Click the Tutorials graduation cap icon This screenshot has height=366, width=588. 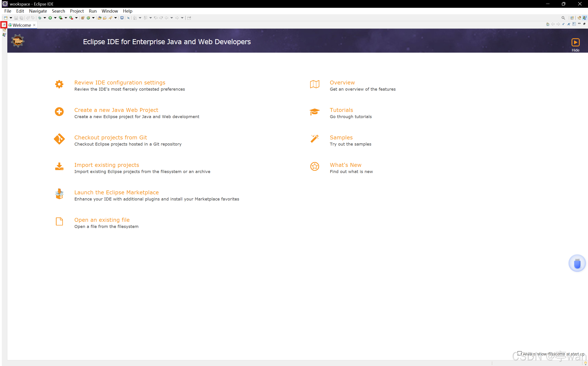(315, 112)
